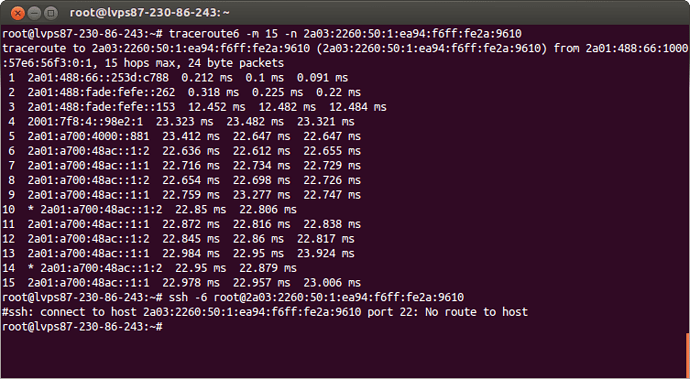Click the asterisk on hop 10
This screenshot has width=690, height=379.
click(31, 210)
